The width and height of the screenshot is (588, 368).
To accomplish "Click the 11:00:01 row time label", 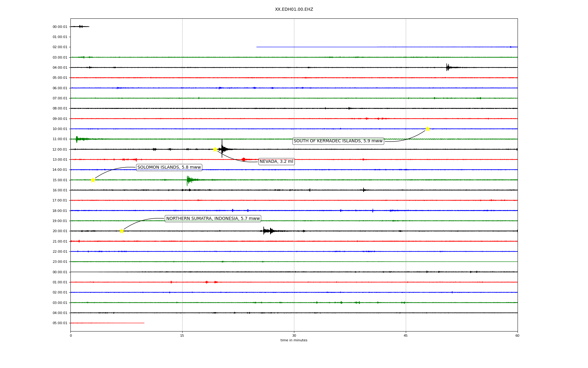I will 60,139.
